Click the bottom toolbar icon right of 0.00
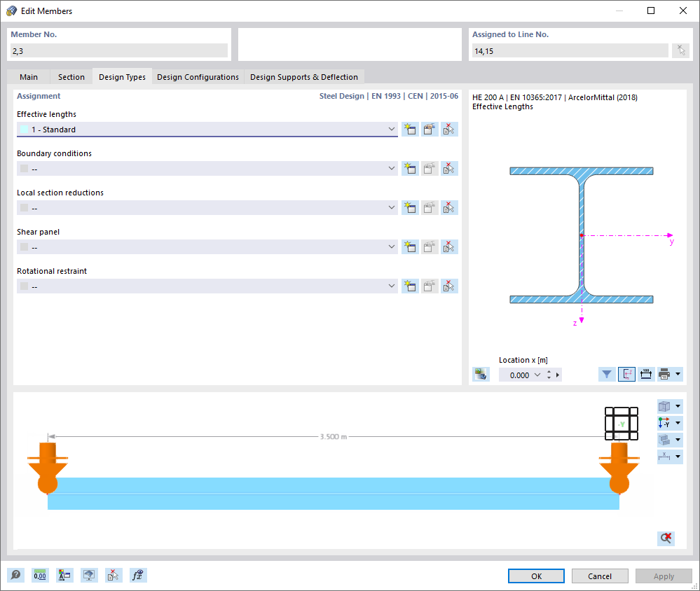The height and width of the screenshot is (591, 700). point(64,576)
